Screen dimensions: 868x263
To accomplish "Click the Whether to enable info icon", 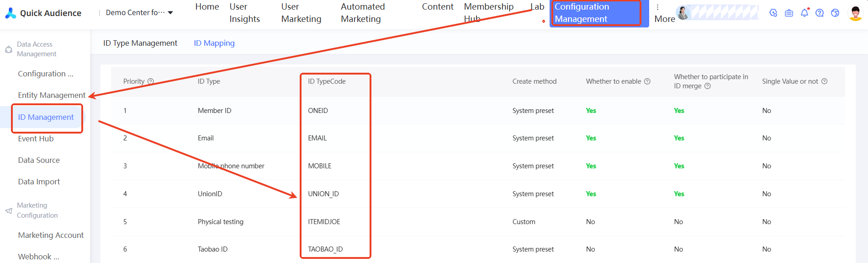I will click(647, 81).
